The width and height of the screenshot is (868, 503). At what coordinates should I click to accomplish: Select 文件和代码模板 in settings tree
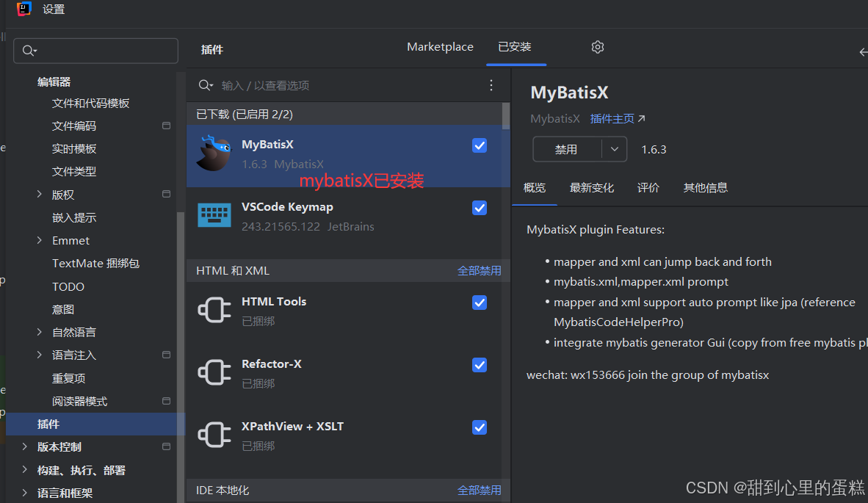pyautogui.click(x=91, y=104)
